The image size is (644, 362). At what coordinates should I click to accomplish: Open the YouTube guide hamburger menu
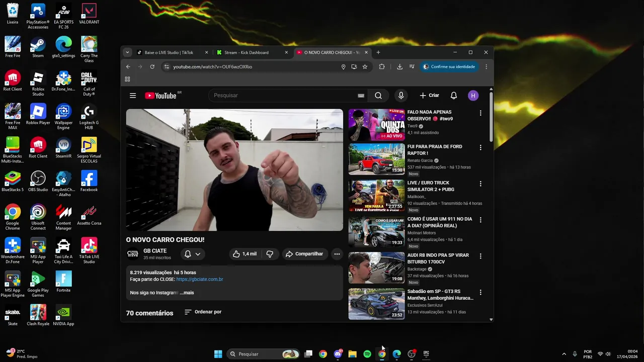(133, 96)
